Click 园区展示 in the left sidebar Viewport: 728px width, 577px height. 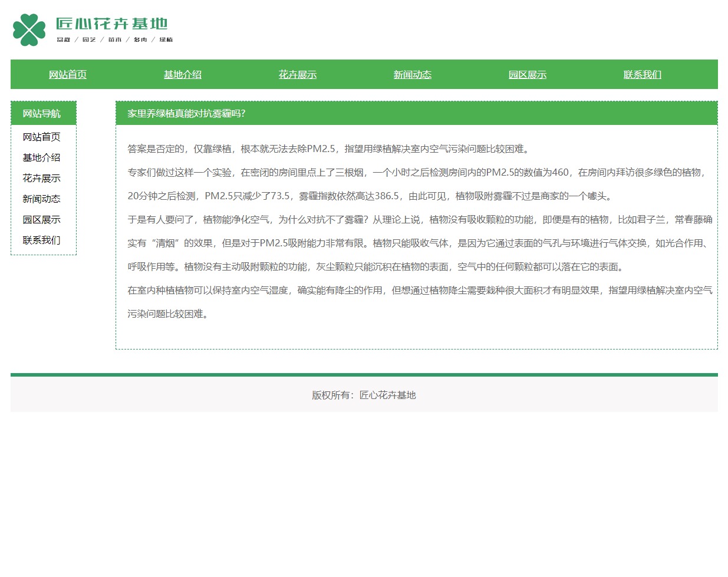click(x=42, y=220)
